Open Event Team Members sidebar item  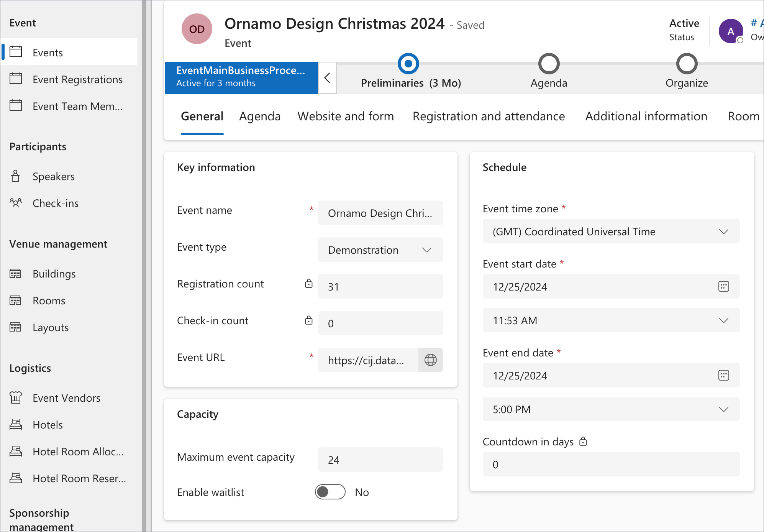coord(69,106)
